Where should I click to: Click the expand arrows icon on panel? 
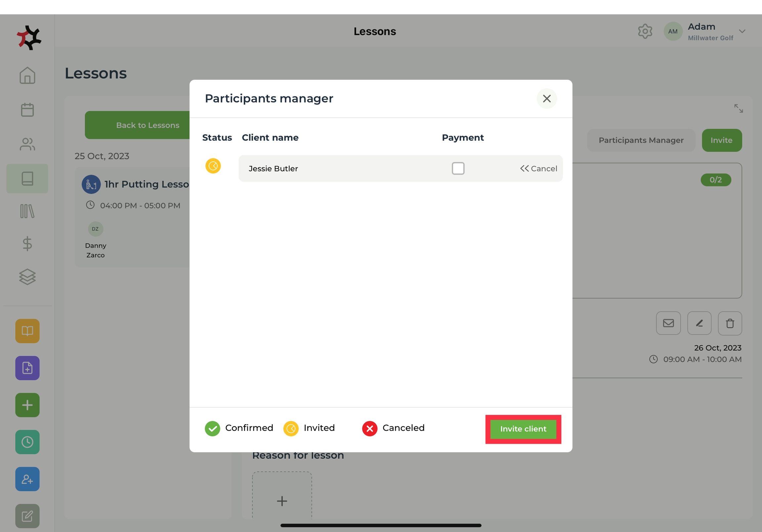coord(739,108)
